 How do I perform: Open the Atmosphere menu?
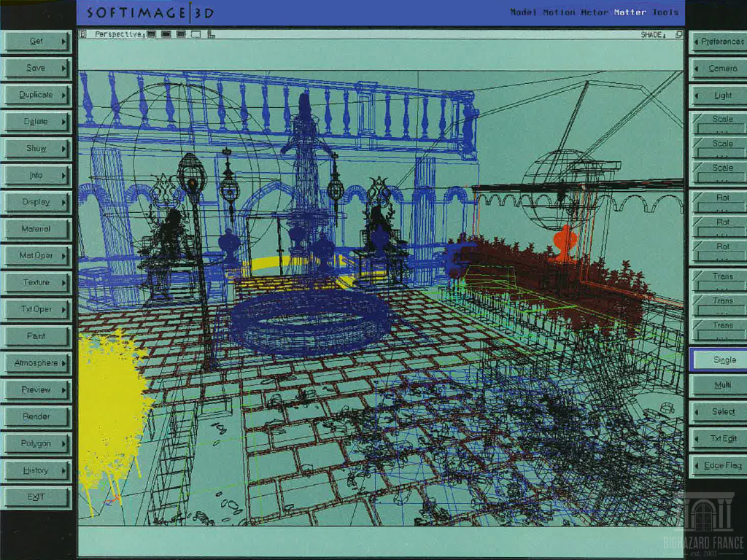(36, 363)
